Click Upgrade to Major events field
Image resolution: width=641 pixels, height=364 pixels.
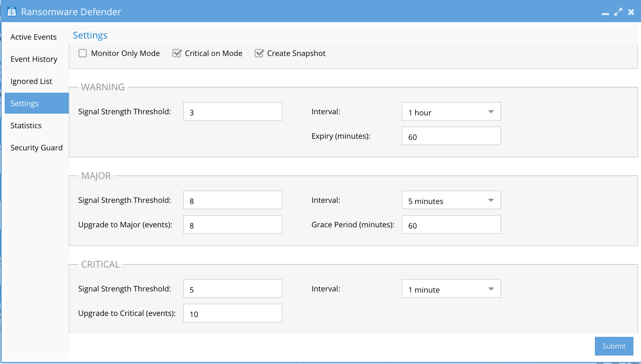point(232,225)
